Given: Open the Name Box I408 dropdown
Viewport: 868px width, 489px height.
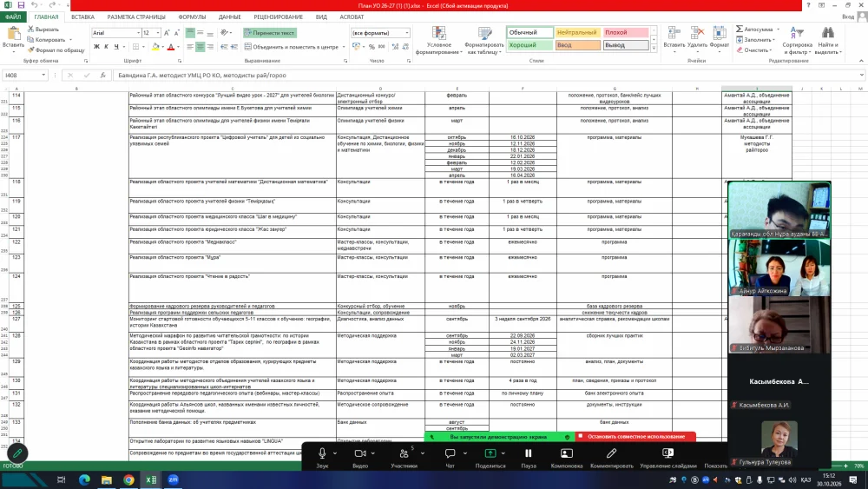Looking at the screenshot, I should [43, 75].
